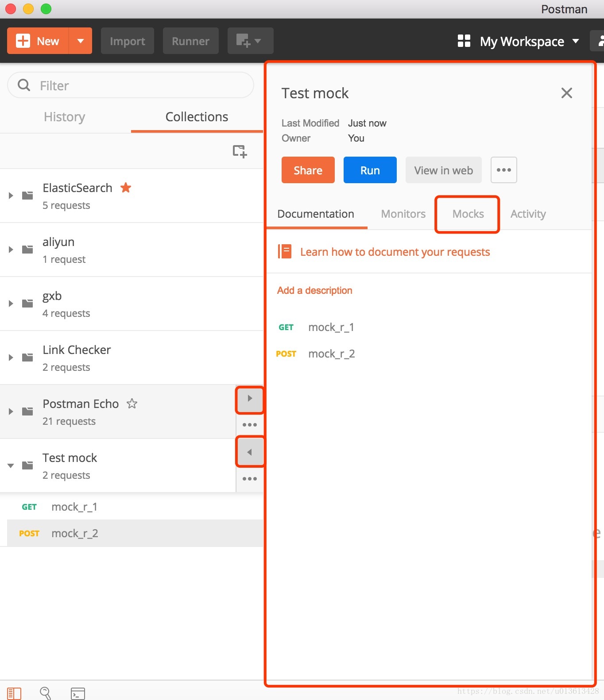Toggle sidebar via bottom-left layout icon
Image resolution: width=604 pixels, height=700 pixels.
click(x=14, y=693)
